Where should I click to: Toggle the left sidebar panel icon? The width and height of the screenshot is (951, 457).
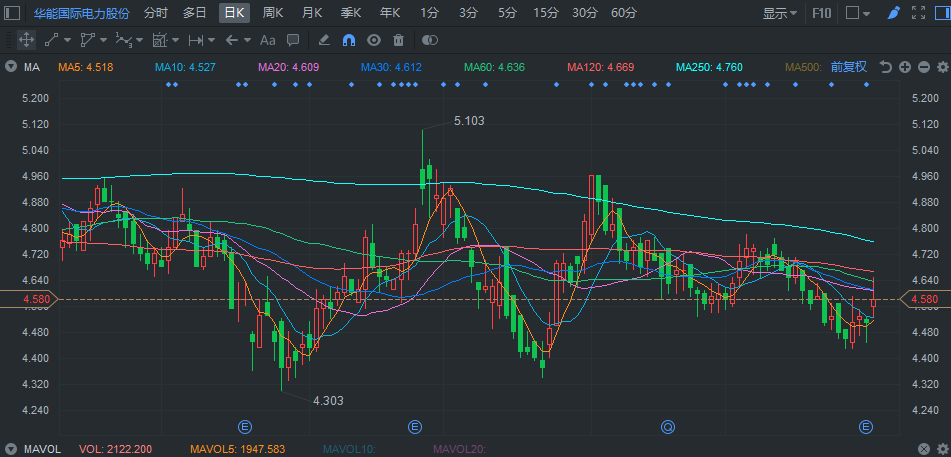12,13
